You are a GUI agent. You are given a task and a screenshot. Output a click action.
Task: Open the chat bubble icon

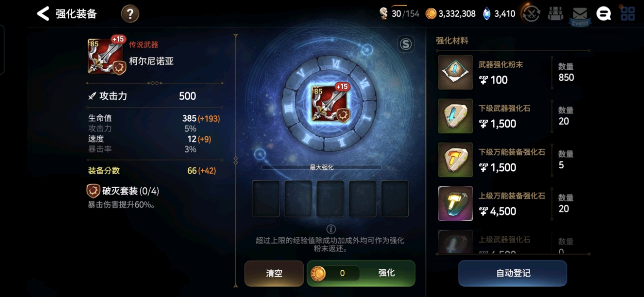603,14
